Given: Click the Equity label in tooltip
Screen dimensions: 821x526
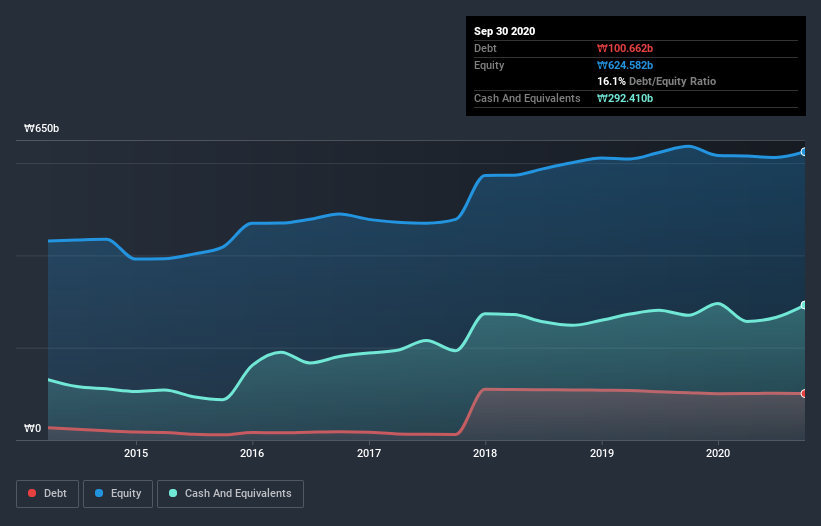Looking at the screenshot, I should click(x=489, y=65).
